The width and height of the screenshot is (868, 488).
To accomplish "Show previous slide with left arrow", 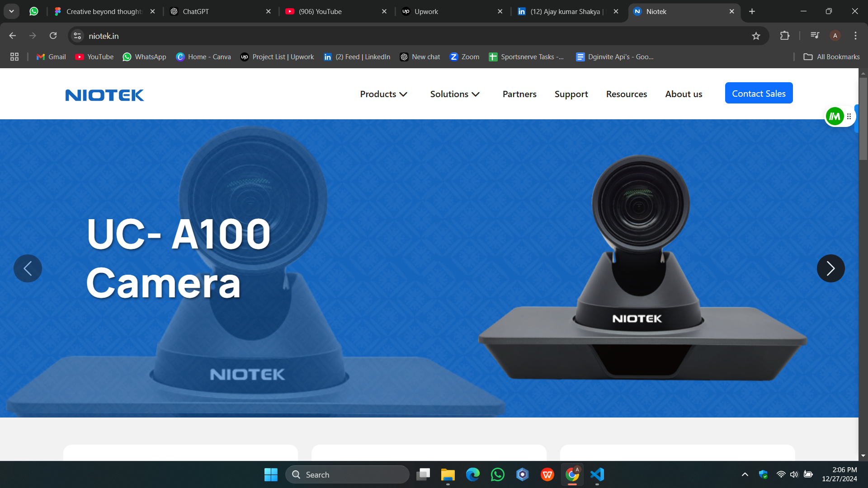I will tap(28, 268).
